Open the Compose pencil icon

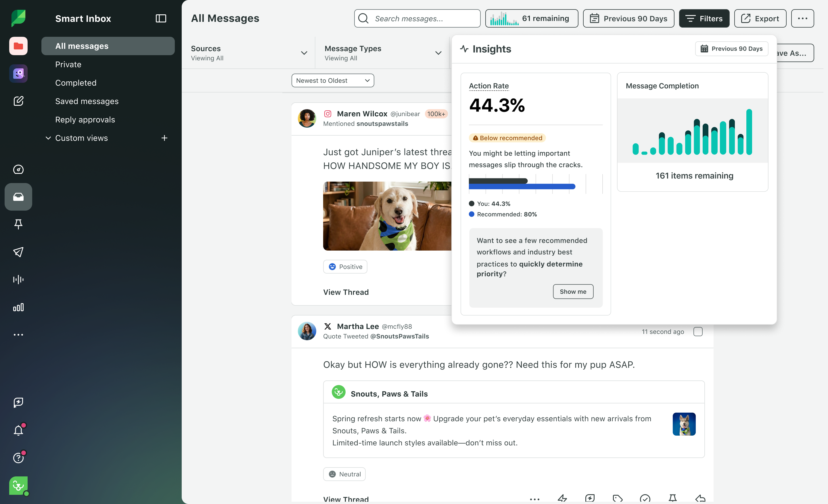click(x=18, y=101)
